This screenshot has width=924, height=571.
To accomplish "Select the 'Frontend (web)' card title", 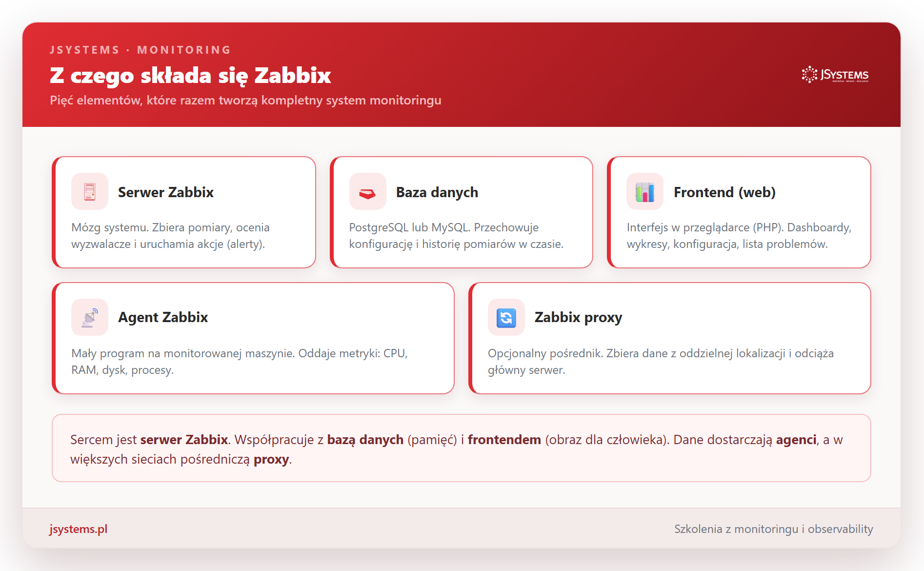I will click(x=724, y=192).
